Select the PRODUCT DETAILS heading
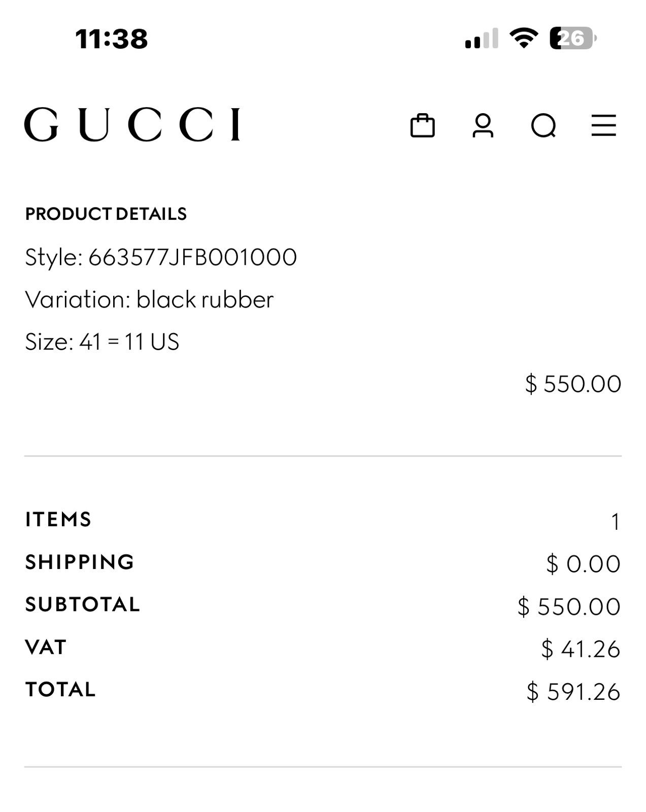This screenshot has width=646, height=812. tap(106, 214)
